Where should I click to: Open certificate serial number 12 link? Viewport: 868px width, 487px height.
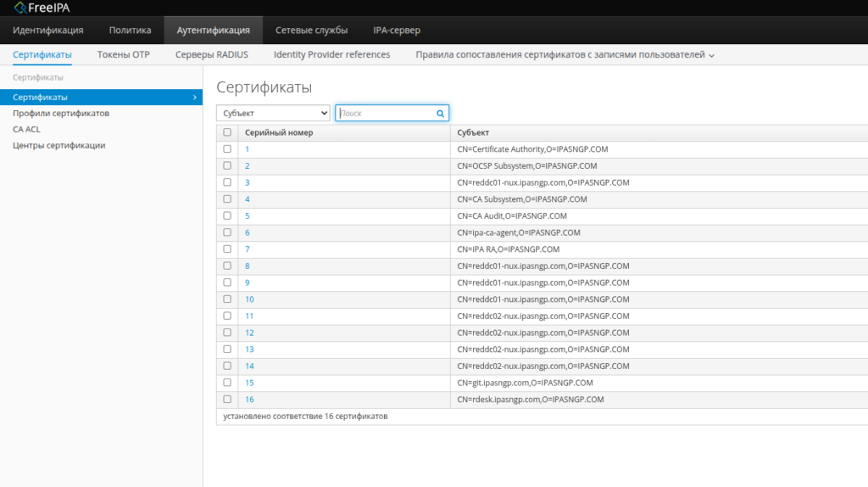[249, 333]
